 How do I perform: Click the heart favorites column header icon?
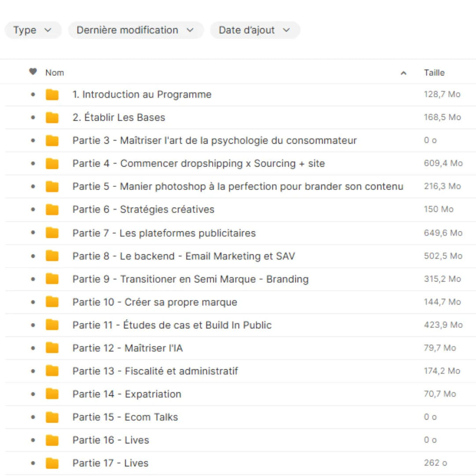pos(33,72)
